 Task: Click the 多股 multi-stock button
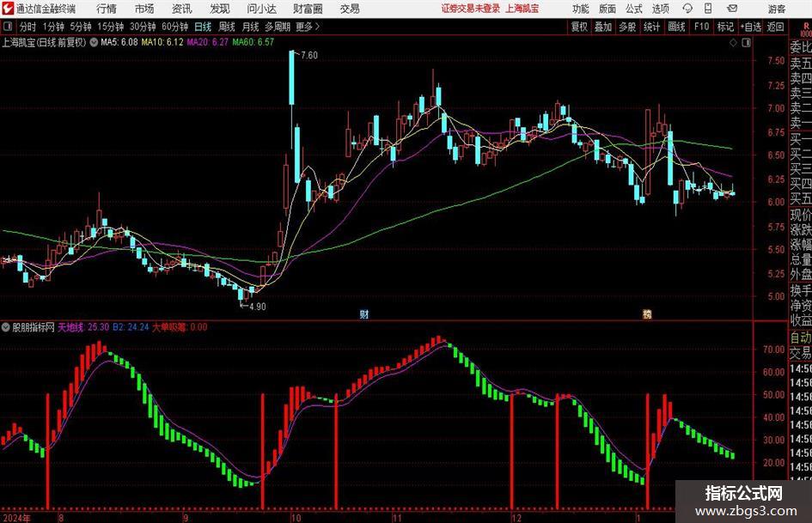[627, 27]
